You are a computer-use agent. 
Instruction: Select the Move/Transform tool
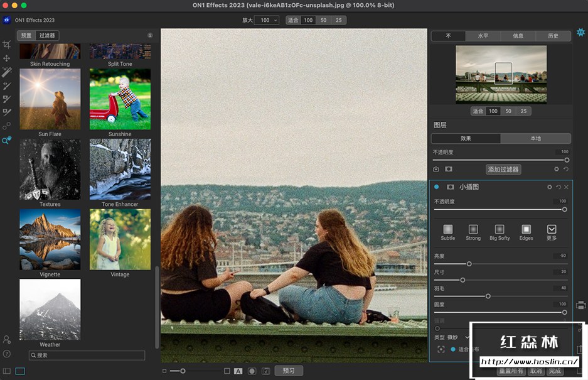click(x=7, y=58)
